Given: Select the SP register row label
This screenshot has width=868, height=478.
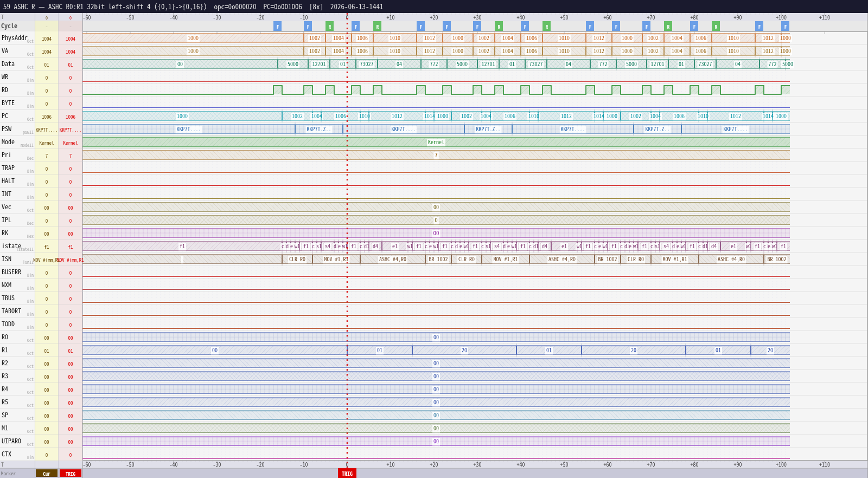Looking at the screenshot, I should coord(5,415).
